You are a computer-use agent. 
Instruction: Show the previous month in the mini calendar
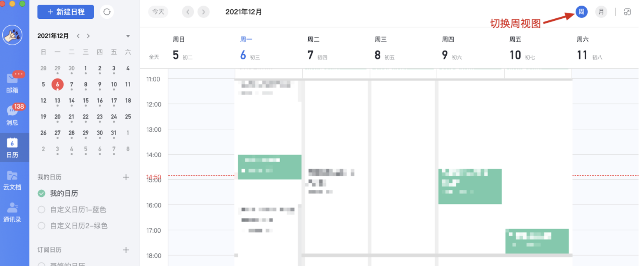tap(78, 36)
